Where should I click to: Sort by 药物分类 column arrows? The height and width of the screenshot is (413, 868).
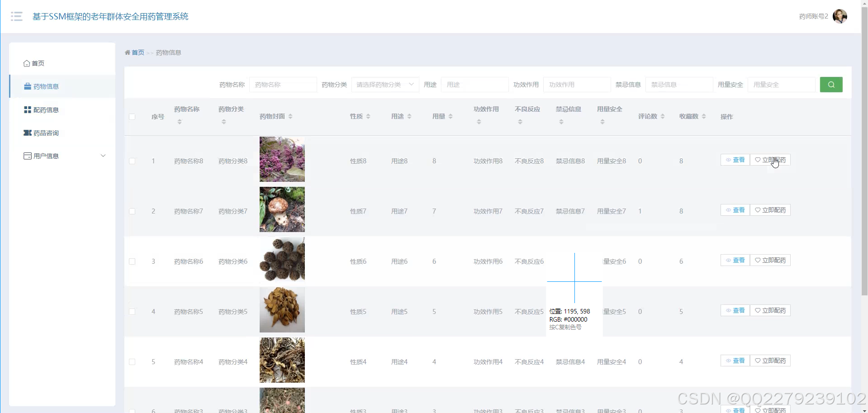tap(224, 122)
